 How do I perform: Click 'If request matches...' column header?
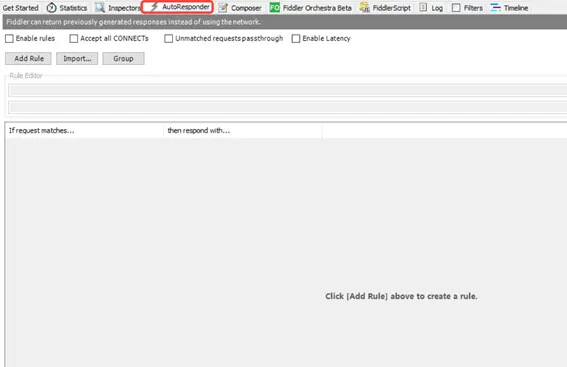84,131
